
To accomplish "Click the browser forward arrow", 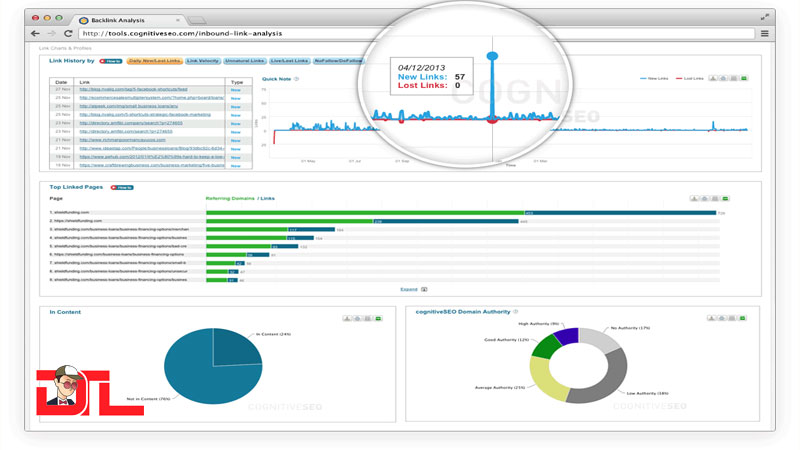I will pos(52,33).
